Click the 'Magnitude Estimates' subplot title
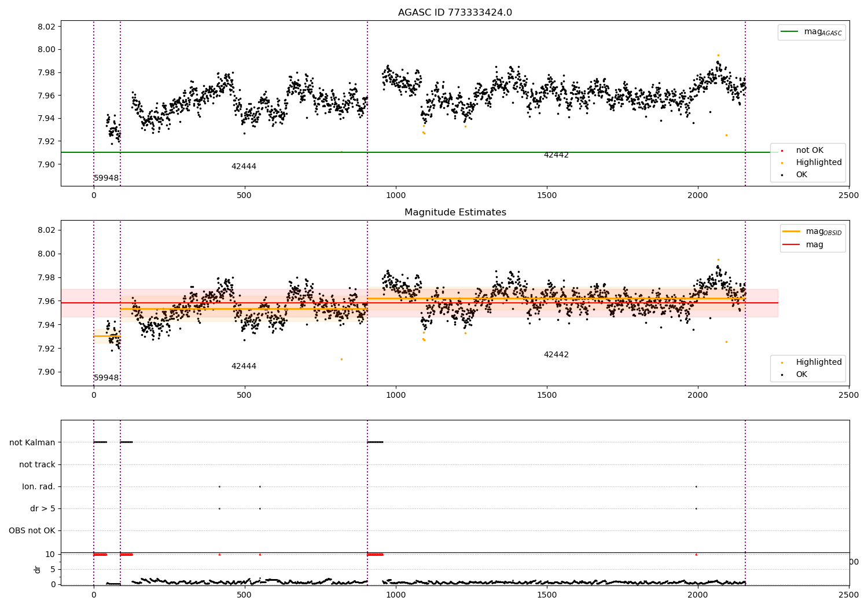Image resolution: width=868 pixels, height=608 pixels. pyautogui.click(x=455, y=213)
